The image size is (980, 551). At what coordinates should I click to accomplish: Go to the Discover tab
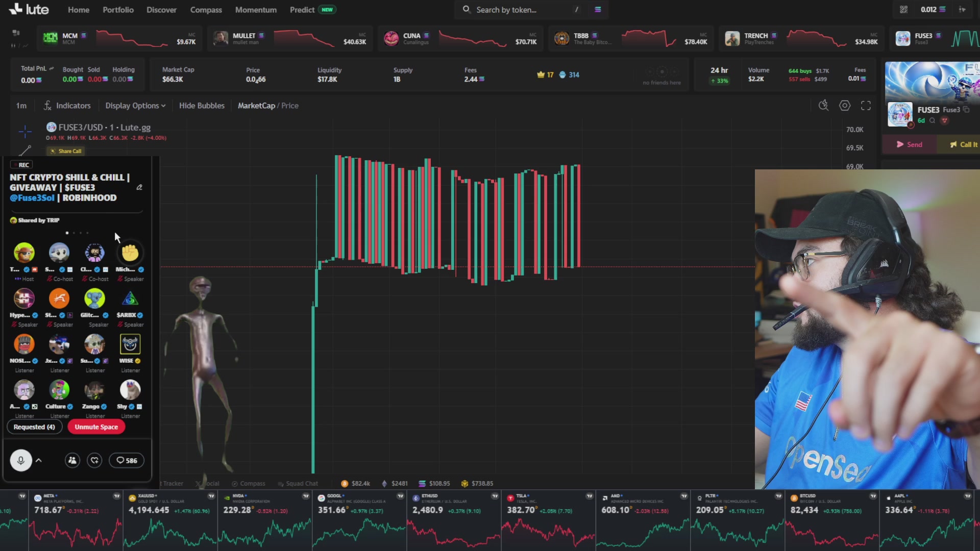(161, 10)
